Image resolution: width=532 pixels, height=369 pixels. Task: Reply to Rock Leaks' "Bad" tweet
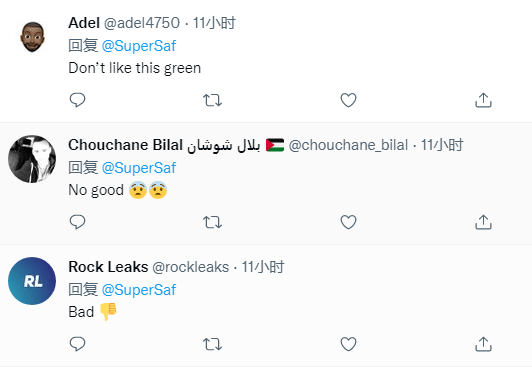coord(77,344)
